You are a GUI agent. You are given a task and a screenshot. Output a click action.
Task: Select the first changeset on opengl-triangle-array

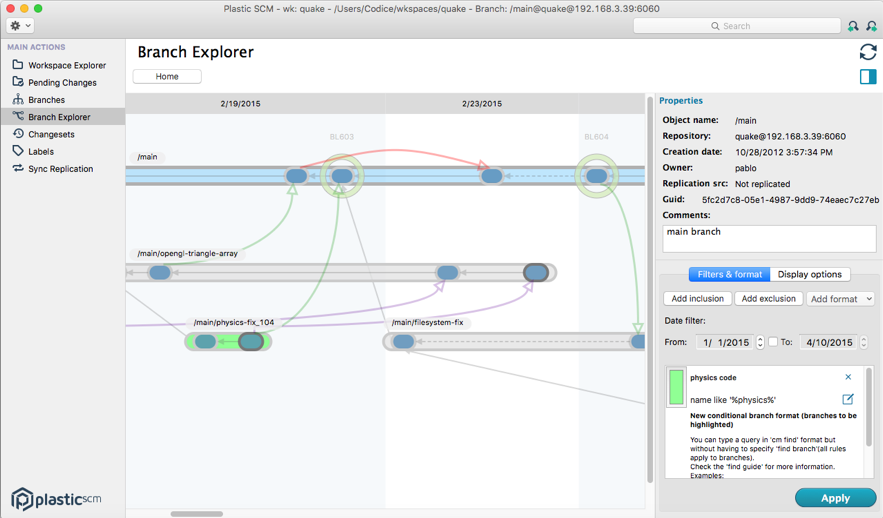click(159, 273)
